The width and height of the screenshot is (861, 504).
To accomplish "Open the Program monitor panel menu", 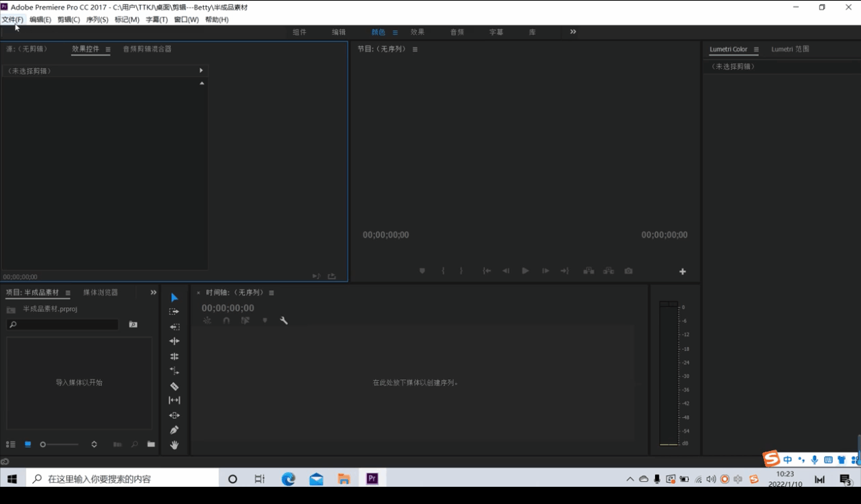I will tap(415, 50).
